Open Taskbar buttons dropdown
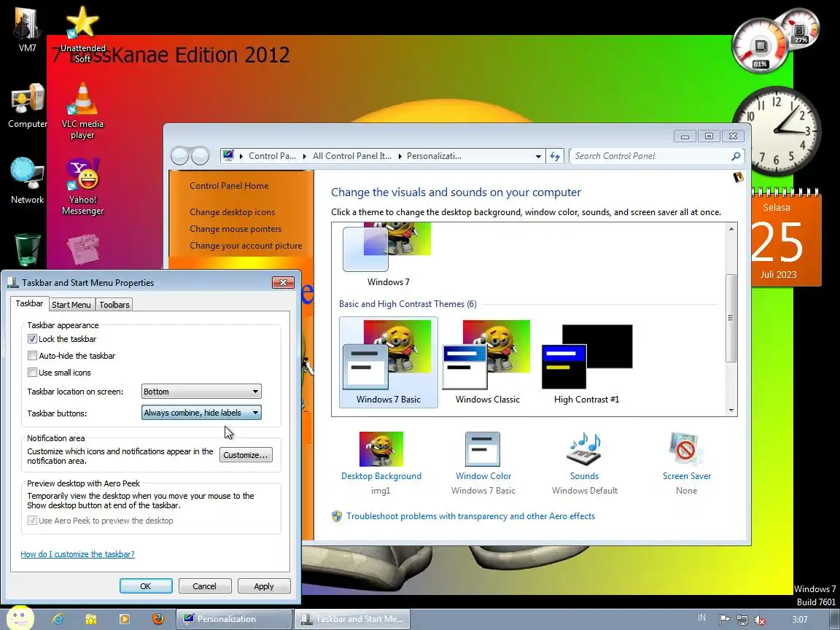This screenshot has width=840, height=630. coord(201,413)
